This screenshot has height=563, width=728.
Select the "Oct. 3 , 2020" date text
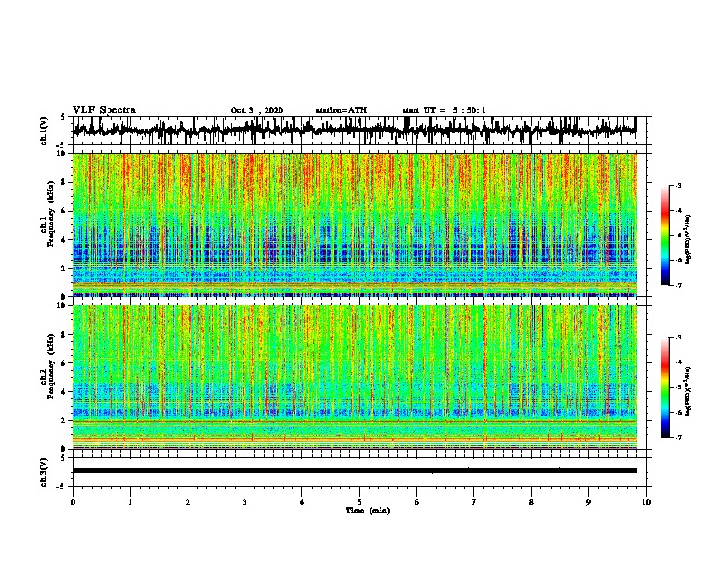point(256,110)
